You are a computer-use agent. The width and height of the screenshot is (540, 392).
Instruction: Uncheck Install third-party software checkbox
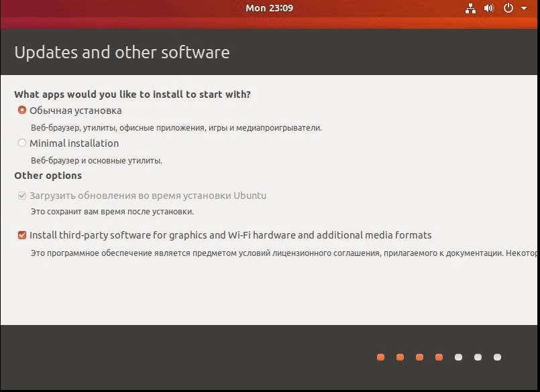point(22,235)
